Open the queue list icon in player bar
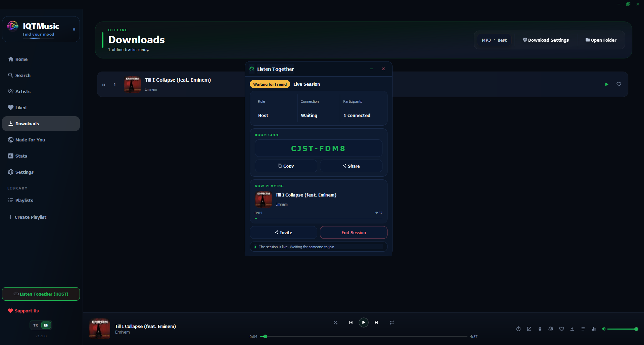Screen dimensions: 644x345 (583, 329)
